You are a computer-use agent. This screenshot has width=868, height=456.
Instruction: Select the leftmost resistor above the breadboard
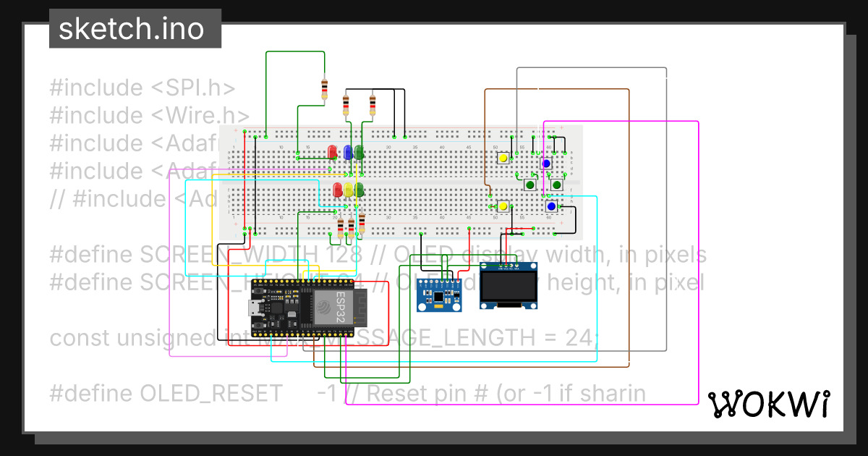[324, 90]
